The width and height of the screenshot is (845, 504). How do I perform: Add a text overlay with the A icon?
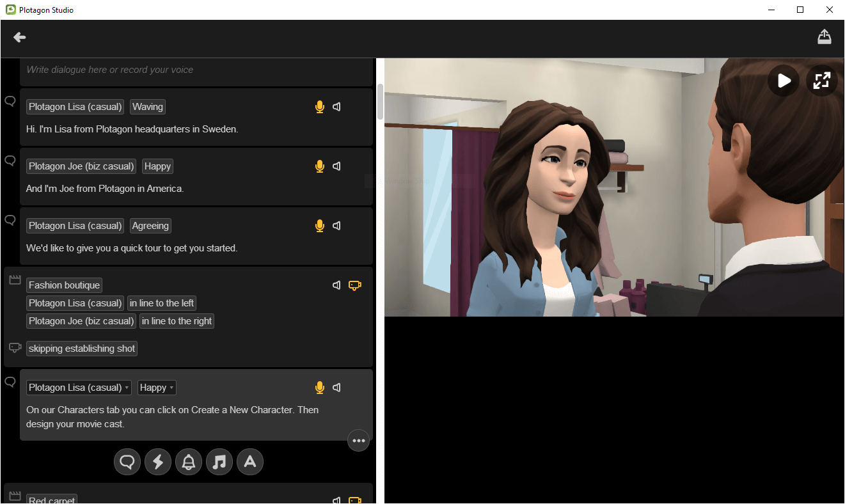click(250, 461)
